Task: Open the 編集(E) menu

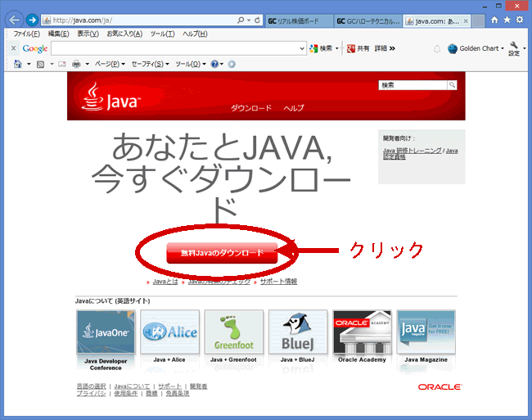Action: click(58, 34)
